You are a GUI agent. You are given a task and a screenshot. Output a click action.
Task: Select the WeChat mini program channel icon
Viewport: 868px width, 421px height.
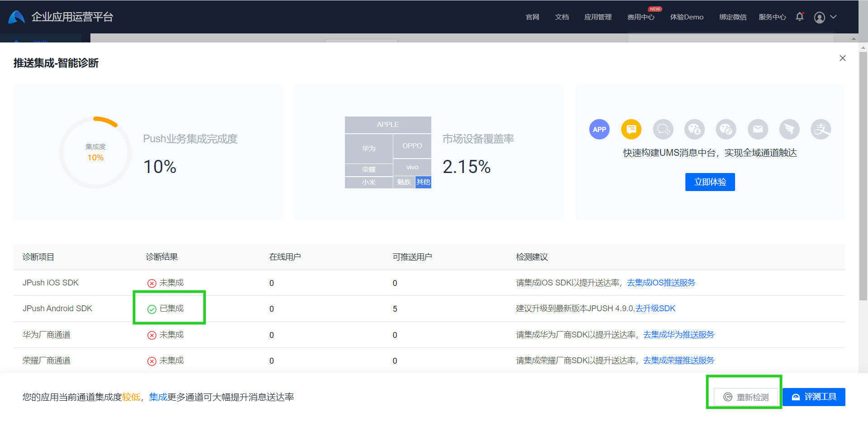pos(726,129)
